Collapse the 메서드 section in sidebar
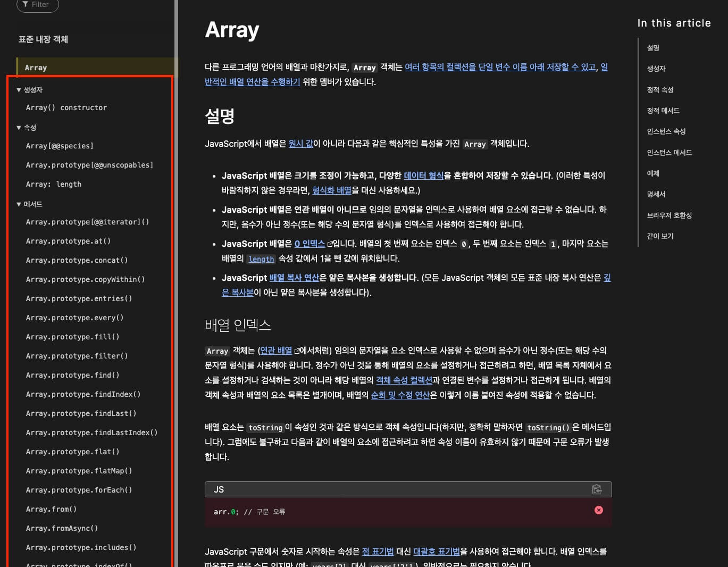This screenshot has height=567, width=728. coord(19,204)
